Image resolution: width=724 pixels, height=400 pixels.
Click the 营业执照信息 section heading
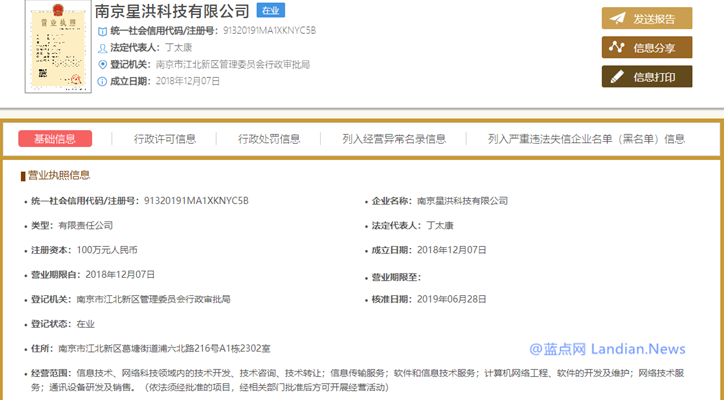[58, 175]
